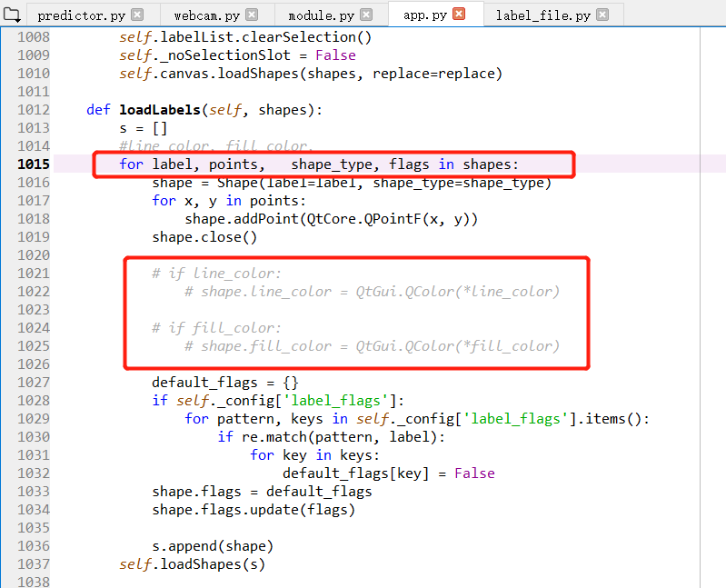Click 'default_flags[key] = False' line
Image resolution: width=726 pixels, height=588 pixels.
(x=389, y=473)
